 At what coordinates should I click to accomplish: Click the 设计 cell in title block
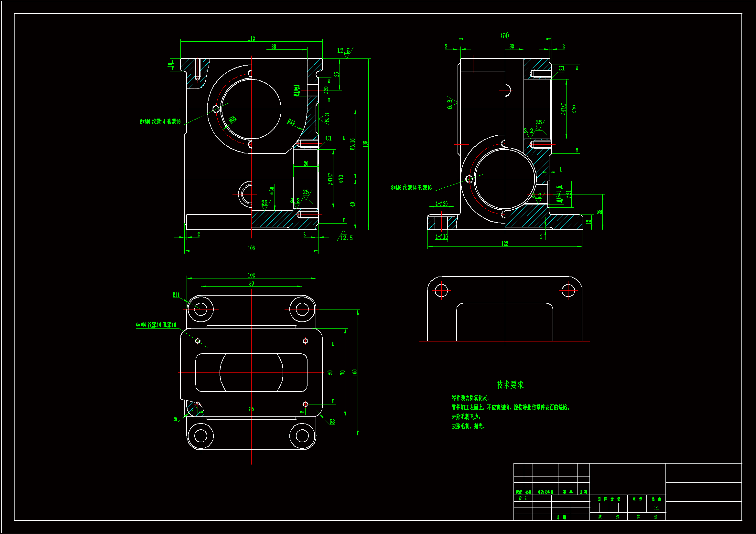(523, 498)
